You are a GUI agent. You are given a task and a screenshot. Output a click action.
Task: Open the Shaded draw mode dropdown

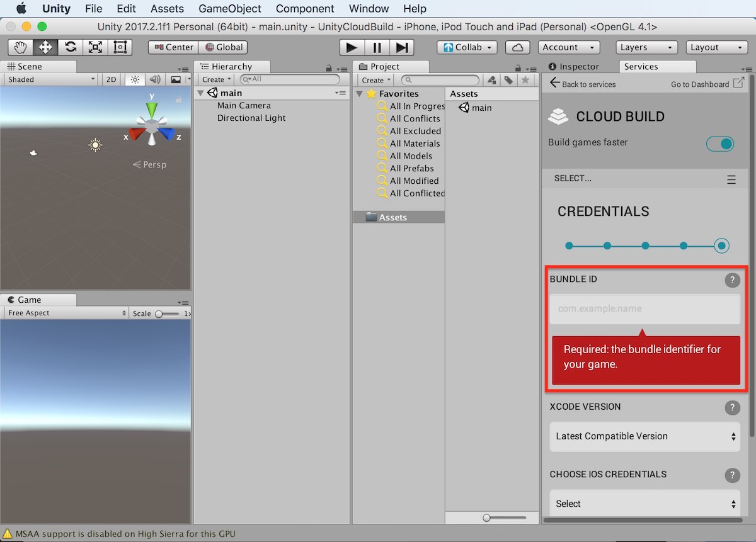point(50,80)
